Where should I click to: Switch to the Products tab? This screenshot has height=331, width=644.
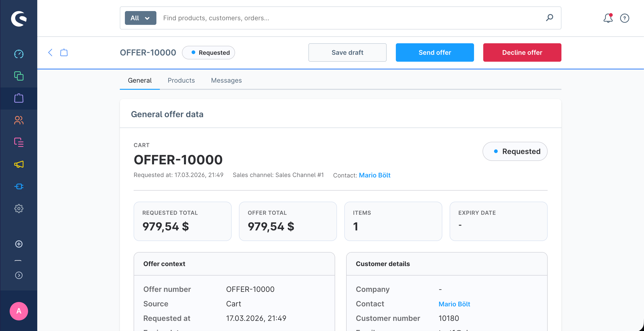coord(181,80)
